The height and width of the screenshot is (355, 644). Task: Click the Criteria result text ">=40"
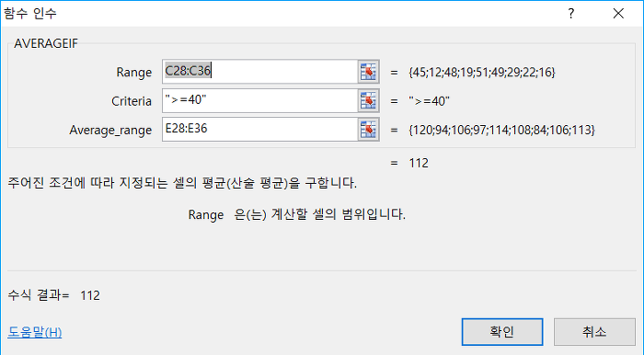pos(430,101)
